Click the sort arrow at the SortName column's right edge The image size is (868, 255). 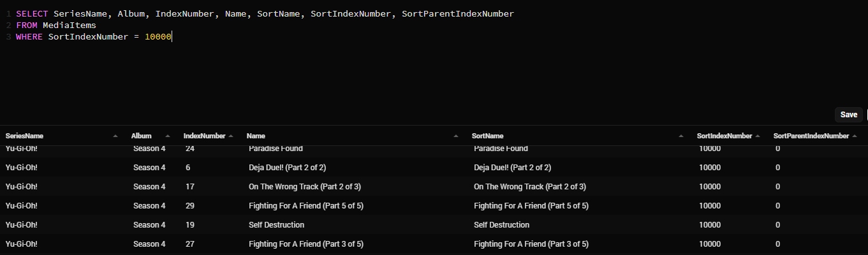pos(681,136)
